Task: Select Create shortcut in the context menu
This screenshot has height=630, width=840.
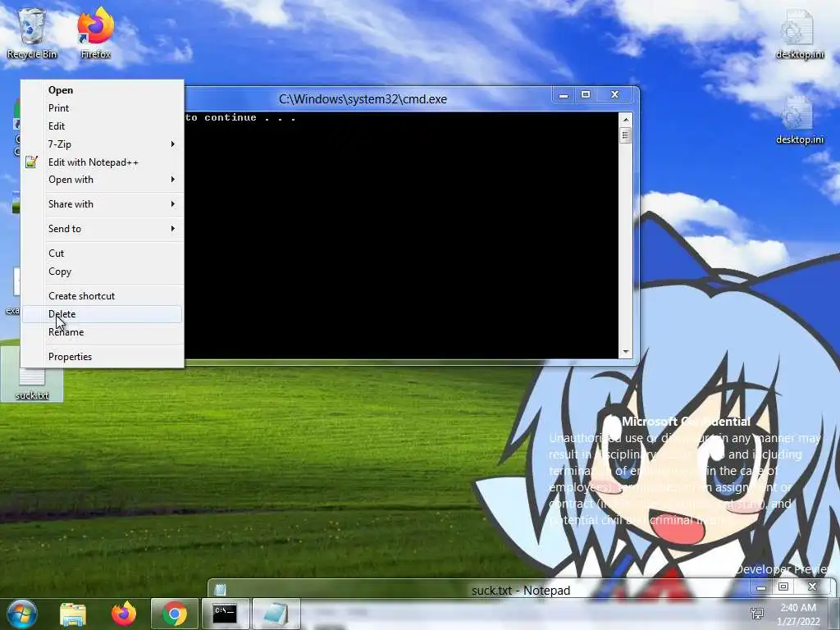Action: click(103, 295)
